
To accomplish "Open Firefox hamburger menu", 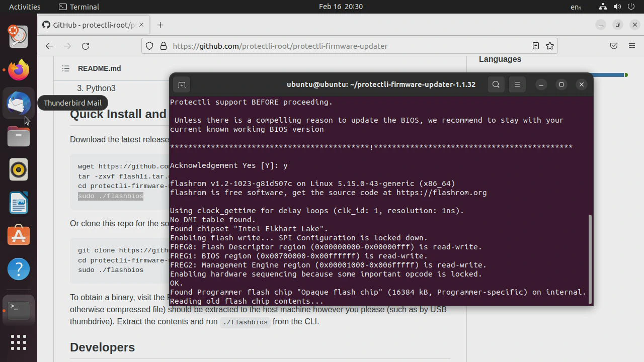I will (x=632, y=46).
